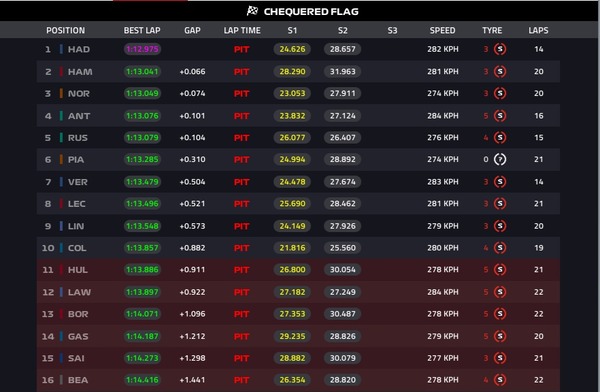600x392 pixels.
Task: Click the 283 KPH speed value
Action: pos(443,182)
